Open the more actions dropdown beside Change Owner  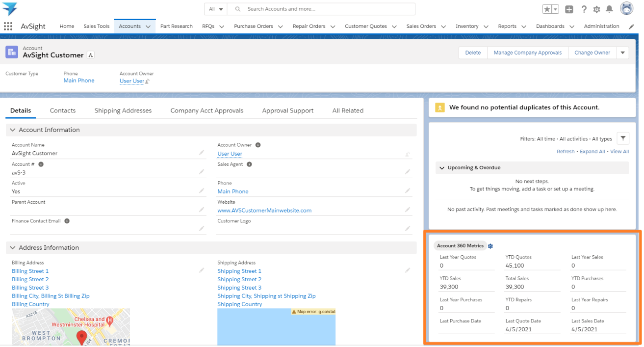[623, 53]
